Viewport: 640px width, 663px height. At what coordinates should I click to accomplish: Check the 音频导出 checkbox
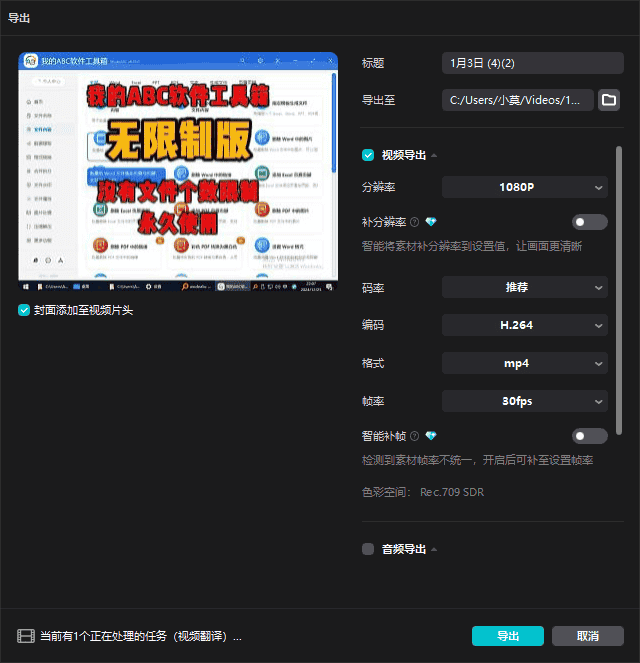pyautogui.click(x=368, y=549)
